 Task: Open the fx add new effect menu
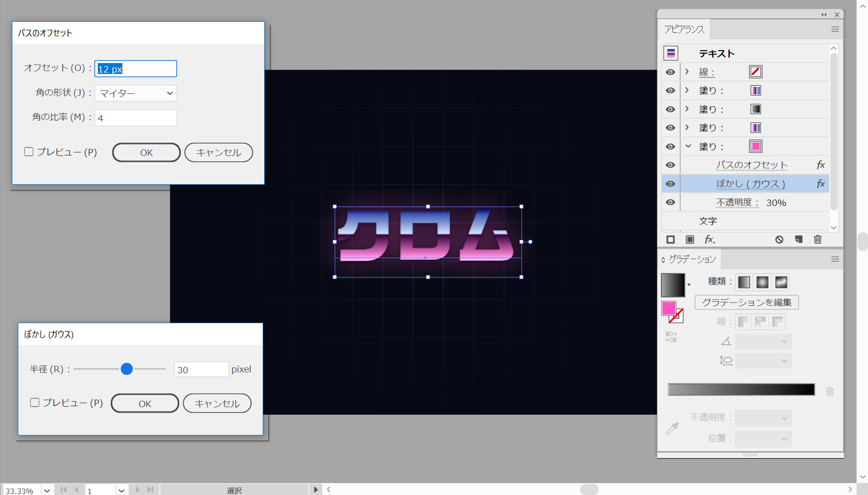point(710,240)
